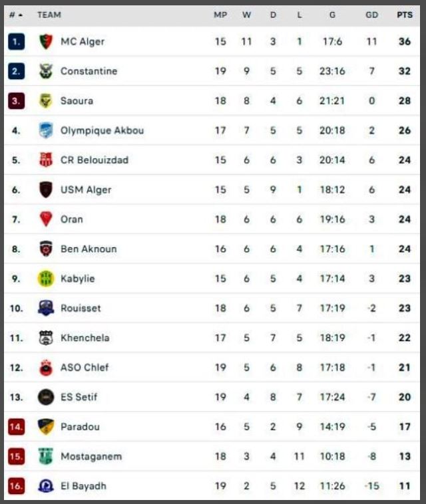Screen dimensions: 426x504
Task: Click the red position 14 badge
Action: click(x=16, y=427)
